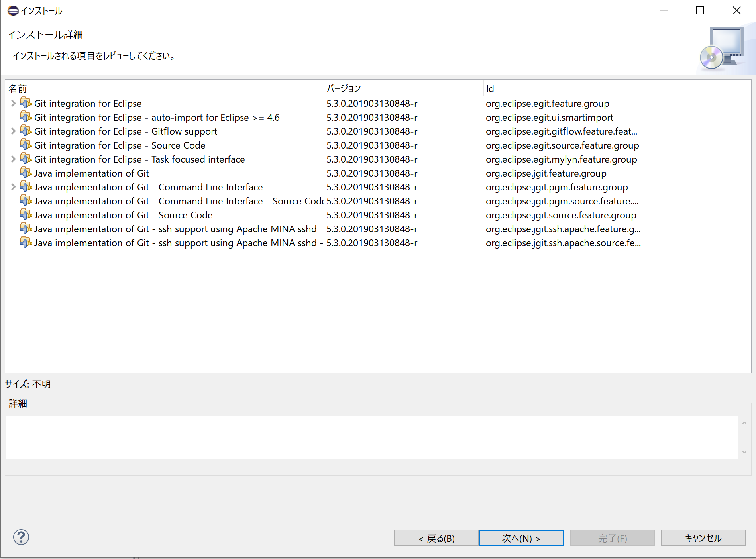Cancel the install with キャンセル button
Image resolution: width=756 pixels, height=559 pixels.
point(703,538)
